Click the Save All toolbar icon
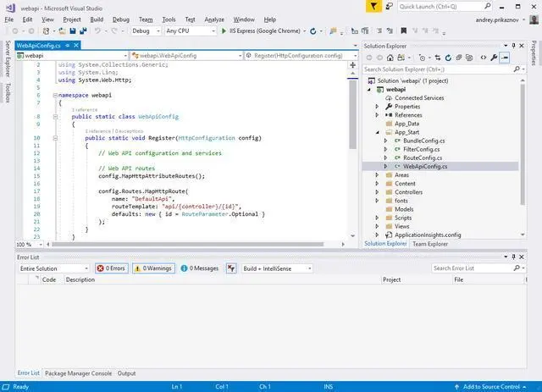 pyautogui.click(x=83, y=31)
